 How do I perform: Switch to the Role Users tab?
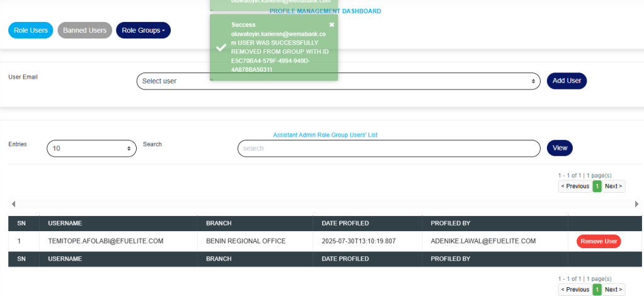click(x=31, y=30)
